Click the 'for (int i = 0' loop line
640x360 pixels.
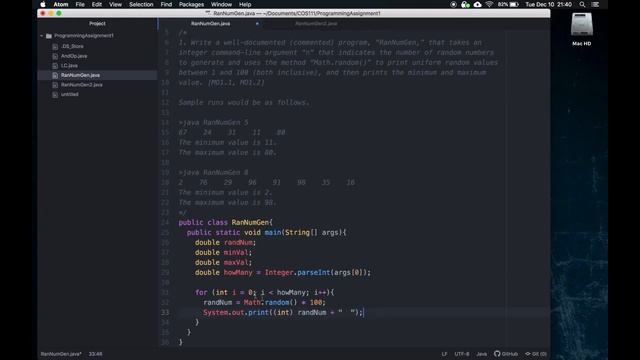click(264, 292)
